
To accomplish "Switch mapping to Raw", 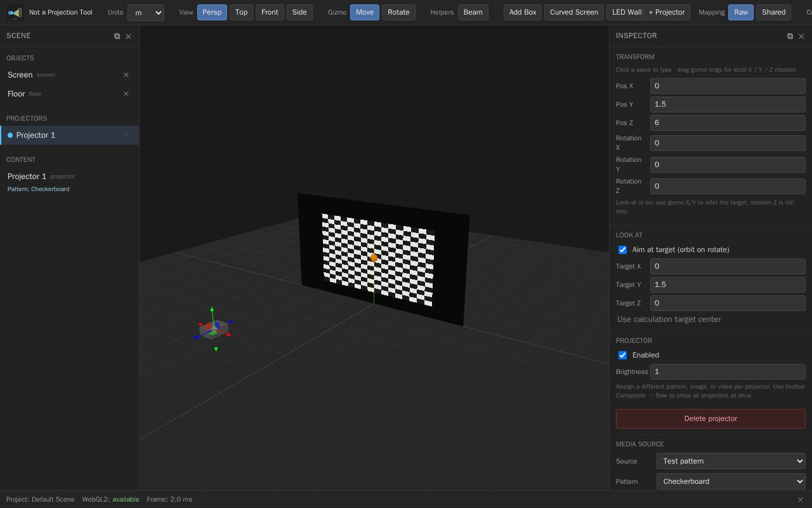I will click(x=741, y=12).
